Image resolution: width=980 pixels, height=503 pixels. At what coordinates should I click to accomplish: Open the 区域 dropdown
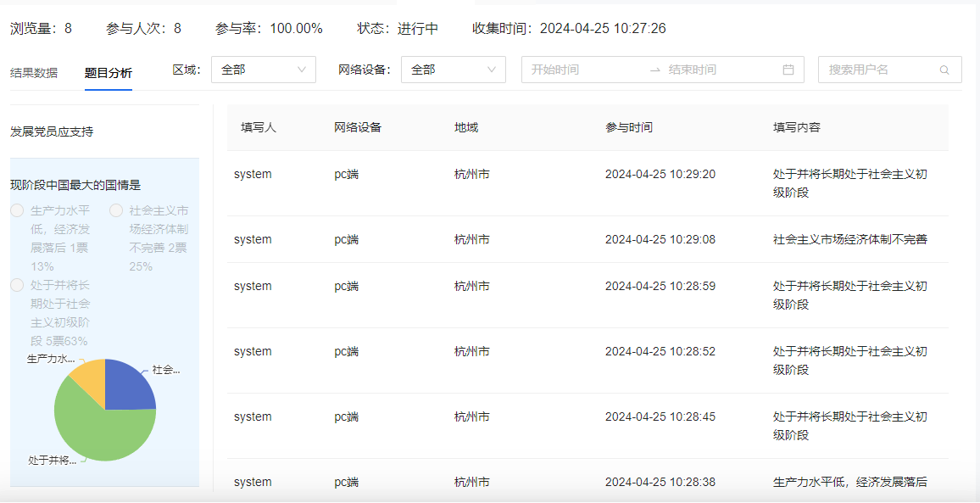coord(263,70)
